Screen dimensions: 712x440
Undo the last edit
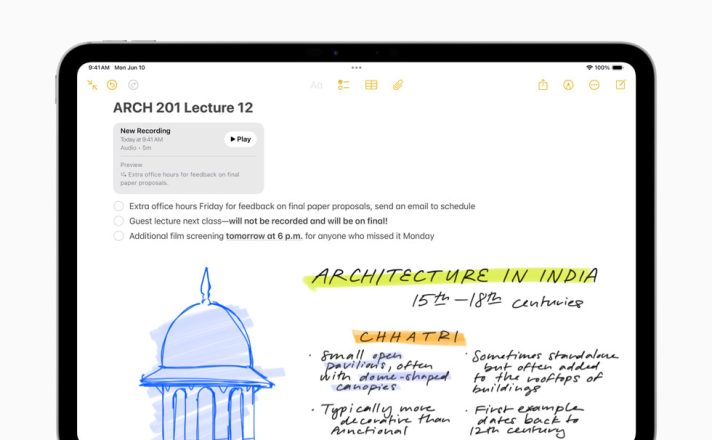click(x=112, y=85)
